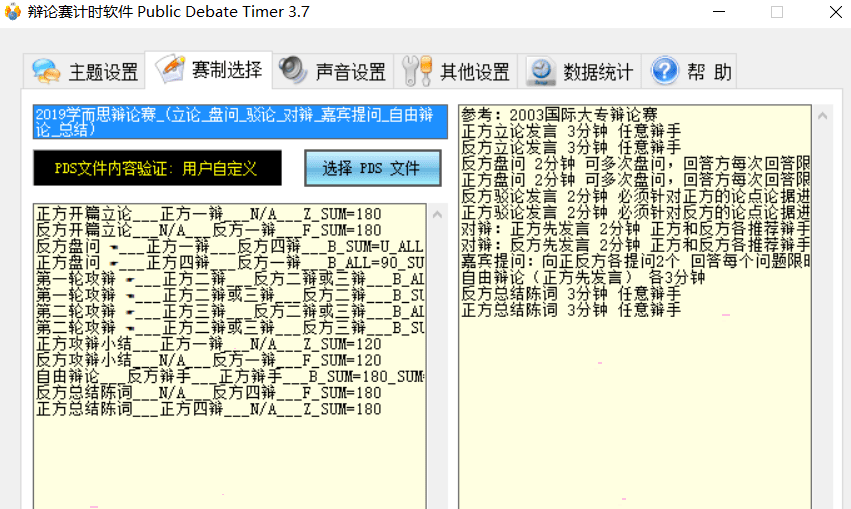Open the 主题设置 tab

84,71
